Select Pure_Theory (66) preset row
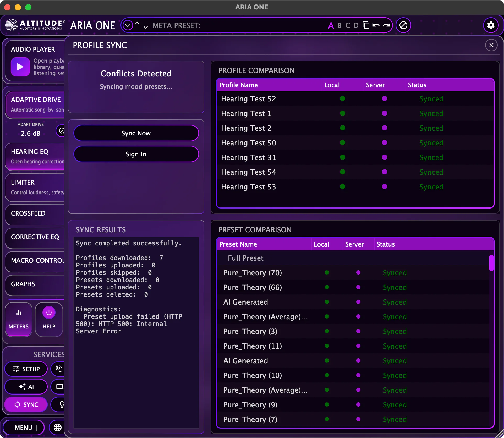This screenshot has height=438, width=504. point(353,287)
